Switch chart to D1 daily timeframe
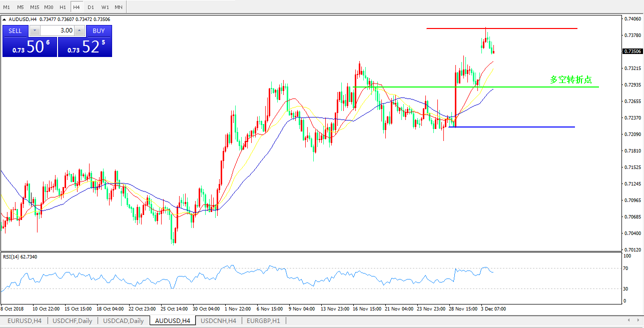Screen dimensions: 644x328 (x=91, y=7)
